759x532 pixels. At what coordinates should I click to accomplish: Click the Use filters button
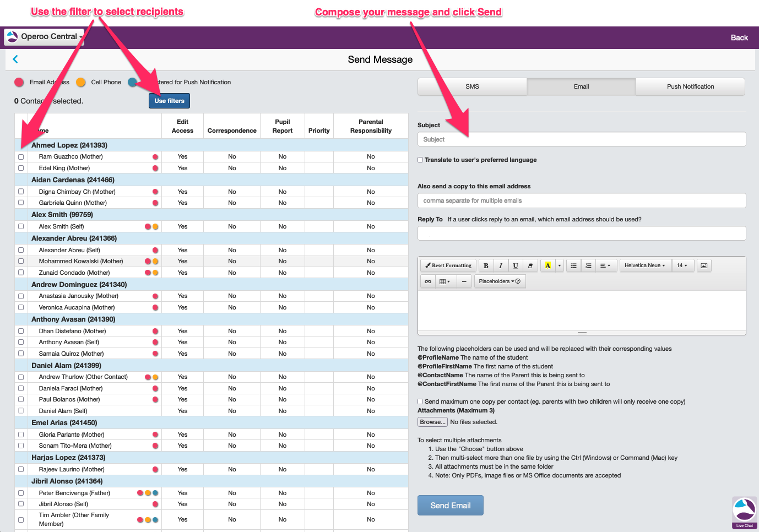point(169,101)
